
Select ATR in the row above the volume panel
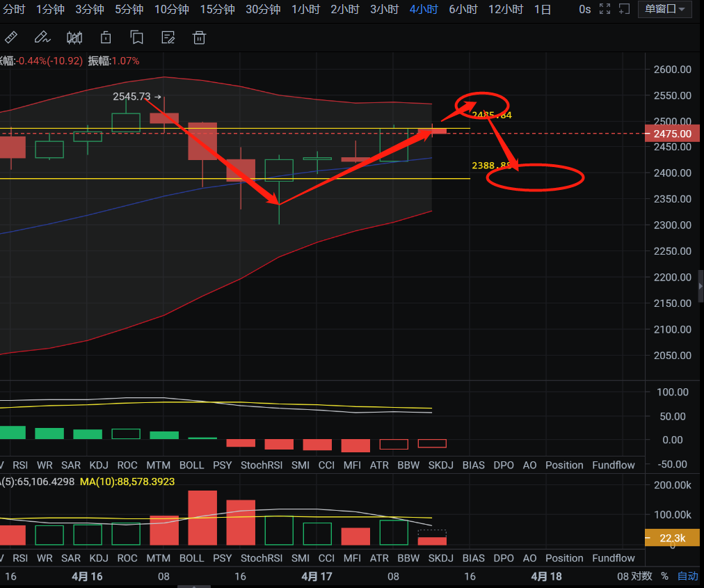[x=379, y=465]
